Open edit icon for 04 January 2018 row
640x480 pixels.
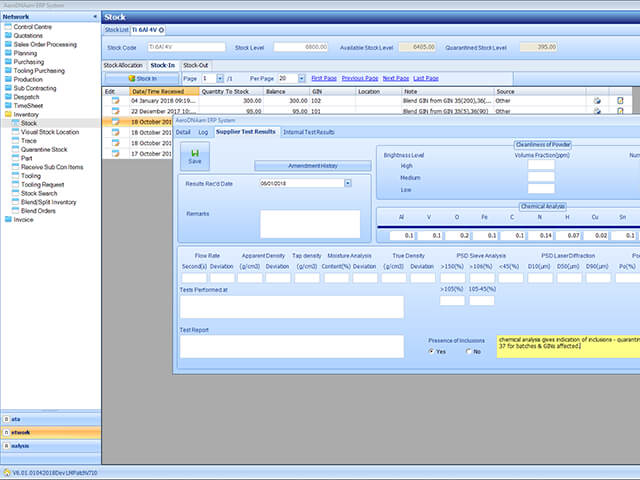(x=116, y=100)
